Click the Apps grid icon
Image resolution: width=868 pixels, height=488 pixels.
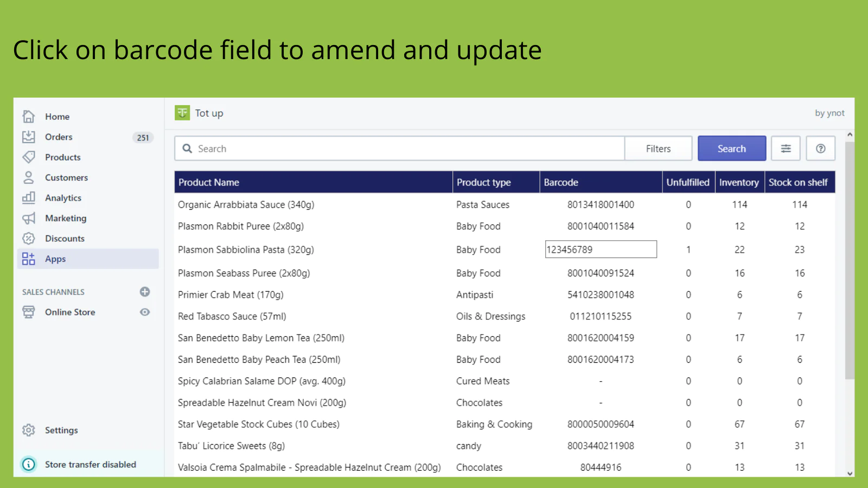(29, 259)
